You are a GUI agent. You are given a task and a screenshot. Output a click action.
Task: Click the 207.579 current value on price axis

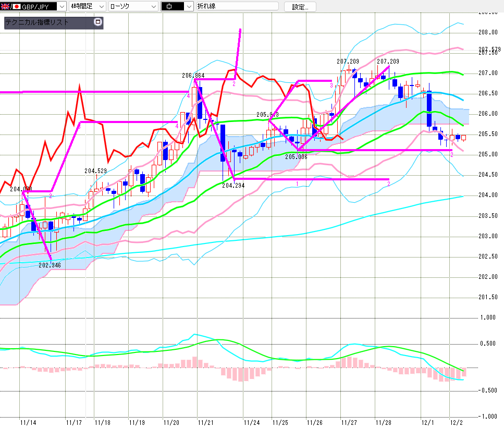[x=489, y=49]
